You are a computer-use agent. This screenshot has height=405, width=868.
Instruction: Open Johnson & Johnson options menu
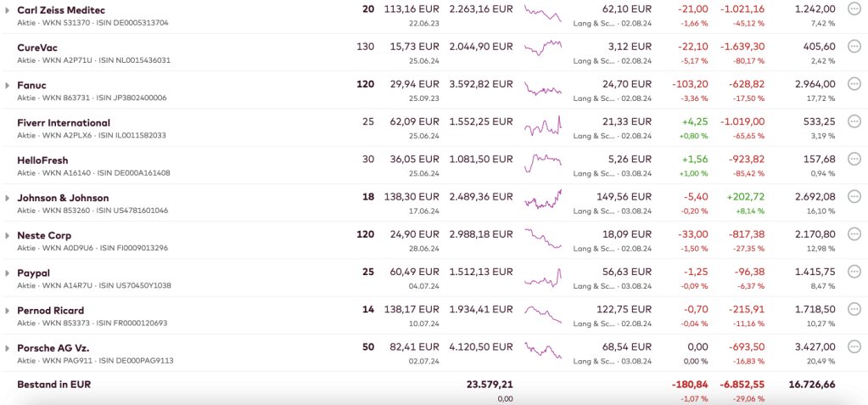point(854,197)
